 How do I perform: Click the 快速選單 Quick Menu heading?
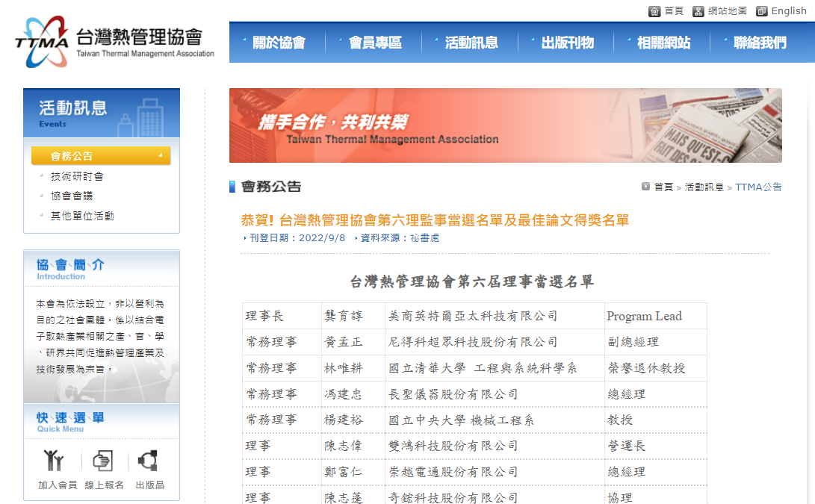71,421
